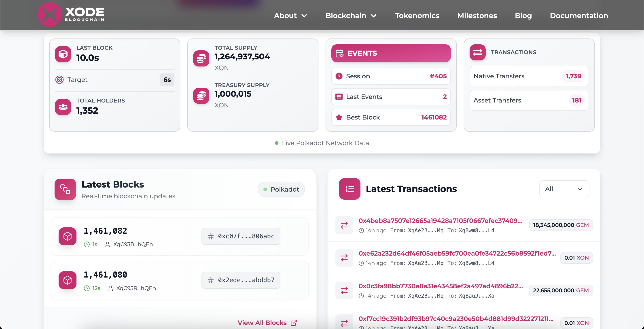This screenshot has width=644, height=329.
Task: Select the Polkadot network badge
Action: (x=281, y=189)
